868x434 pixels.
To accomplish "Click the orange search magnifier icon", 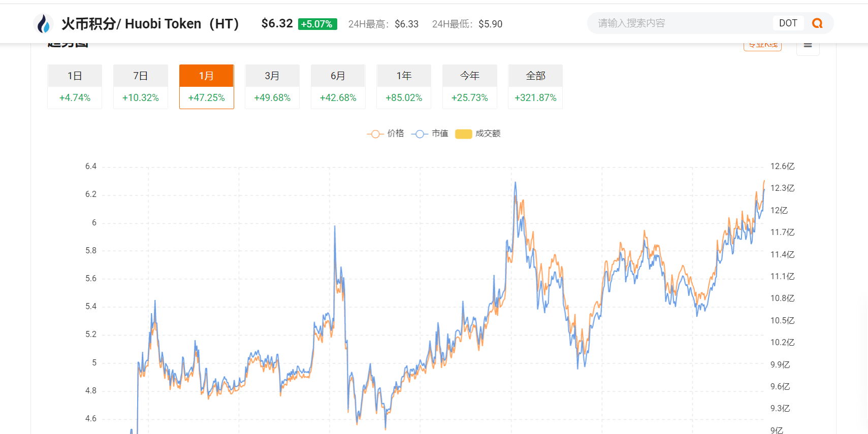I will [x=817, y=23].
